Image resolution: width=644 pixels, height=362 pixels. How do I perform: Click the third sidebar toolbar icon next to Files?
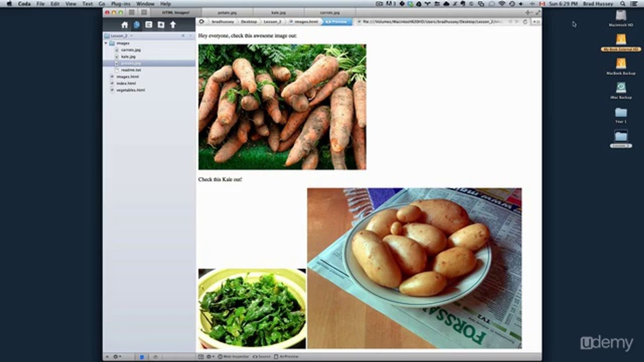click(149, 25)
